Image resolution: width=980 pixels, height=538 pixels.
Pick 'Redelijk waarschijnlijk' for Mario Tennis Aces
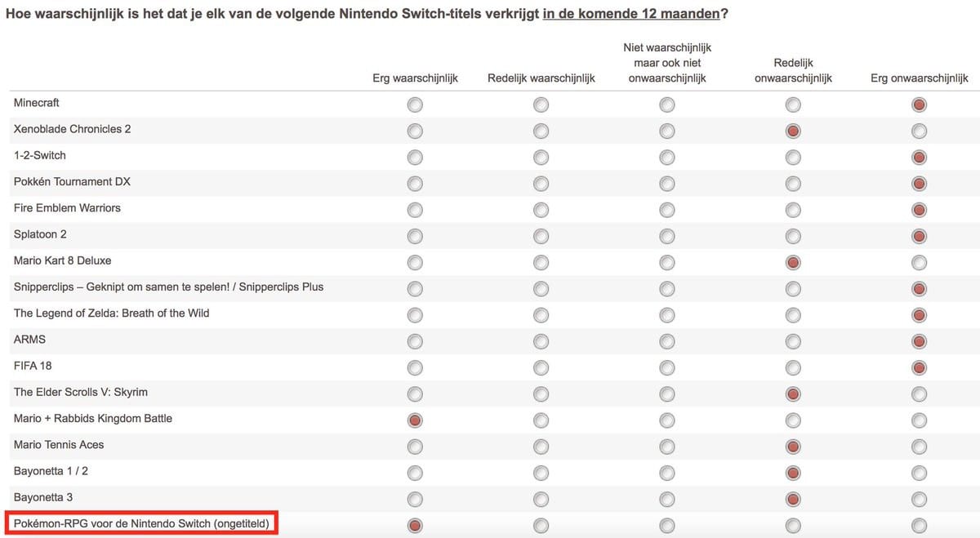pos(541,447)
